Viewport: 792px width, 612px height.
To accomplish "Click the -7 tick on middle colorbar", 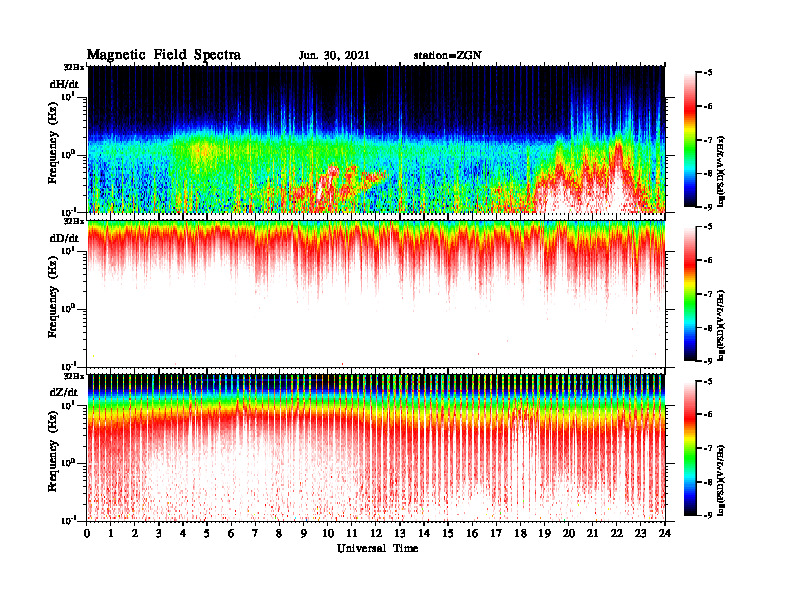I will (708, 294).
